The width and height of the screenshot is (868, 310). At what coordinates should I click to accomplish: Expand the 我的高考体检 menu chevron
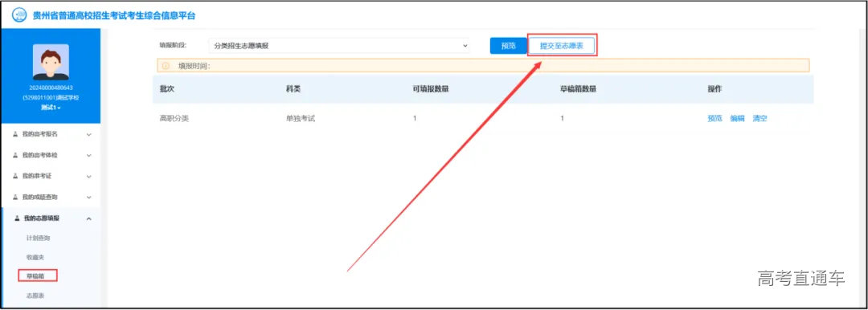click(x=89, y=156)
